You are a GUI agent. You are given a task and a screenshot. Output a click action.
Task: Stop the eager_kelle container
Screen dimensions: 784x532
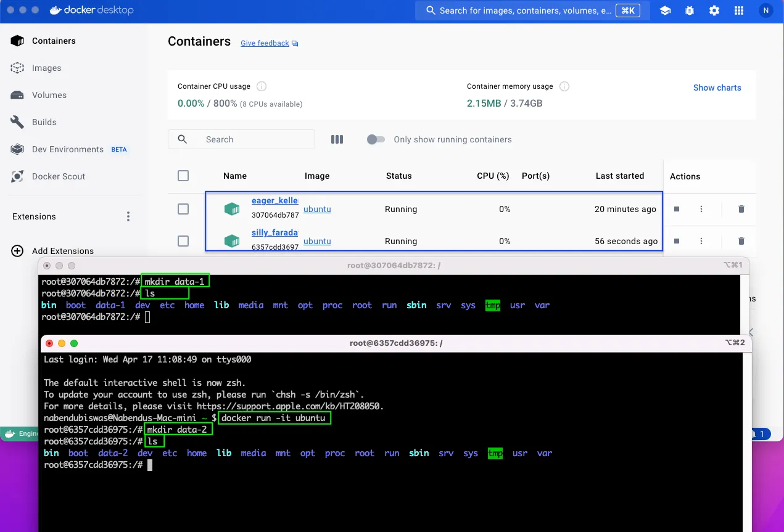(x=677, y=209)
